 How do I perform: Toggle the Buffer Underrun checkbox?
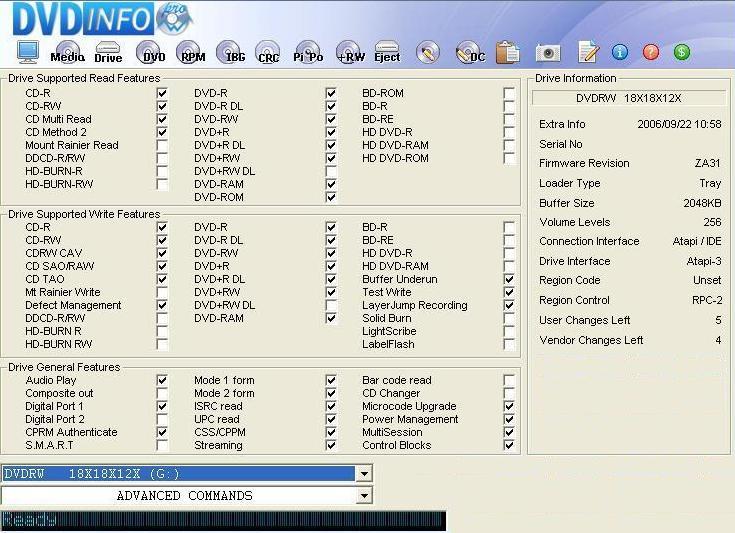point(509,279)
